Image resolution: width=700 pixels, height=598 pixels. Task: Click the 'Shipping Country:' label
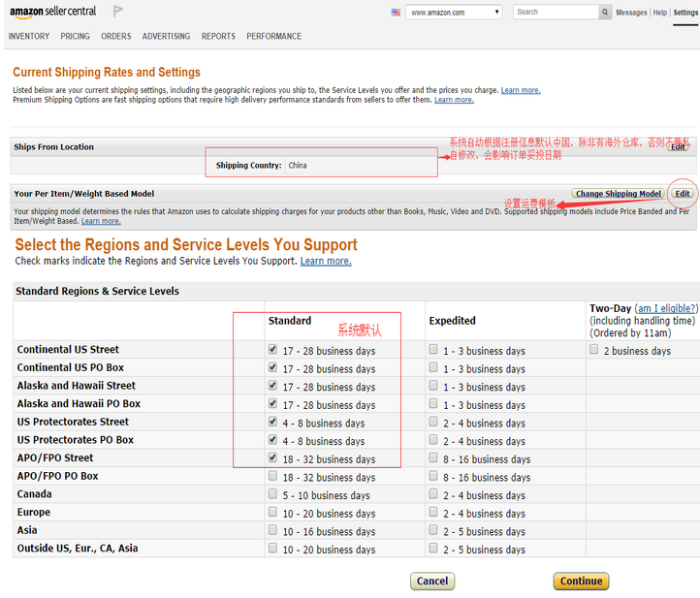[248, 165]
